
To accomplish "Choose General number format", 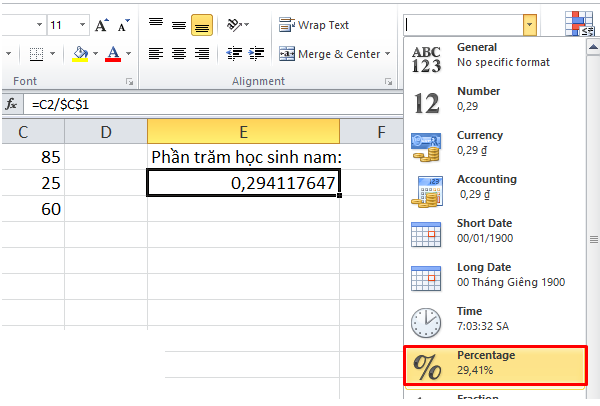I will click(494, 58).
